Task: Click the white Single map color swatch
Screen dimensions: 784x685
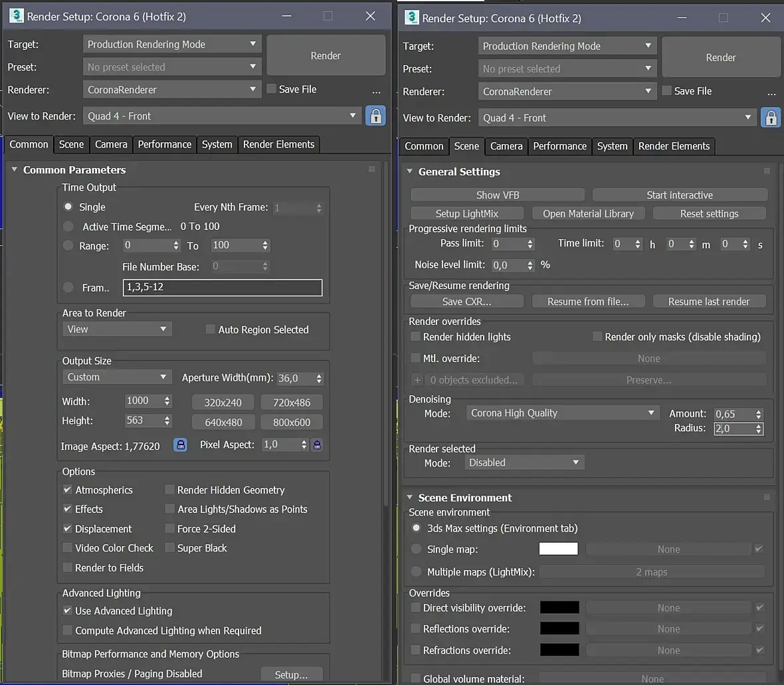Action: coord(558,549)
